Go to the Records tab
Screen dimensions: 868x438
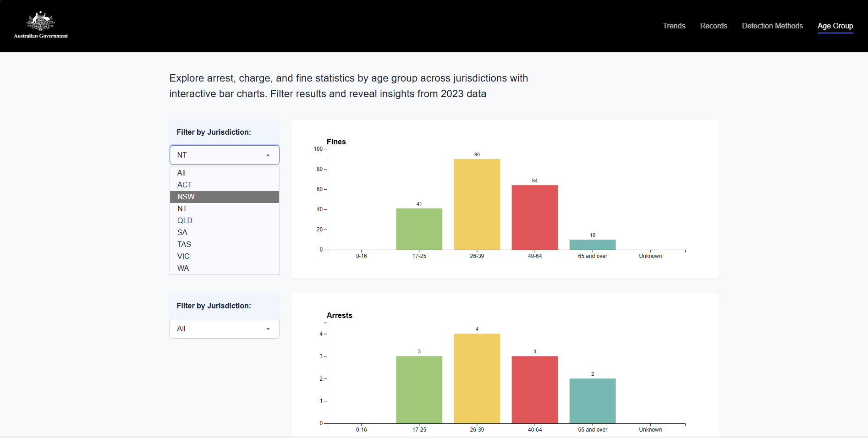tap(713, 26)
